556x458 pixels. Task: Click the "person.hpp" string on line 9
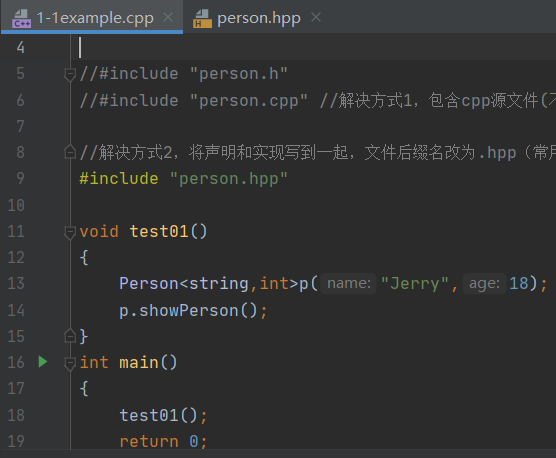tap(229, 179)
